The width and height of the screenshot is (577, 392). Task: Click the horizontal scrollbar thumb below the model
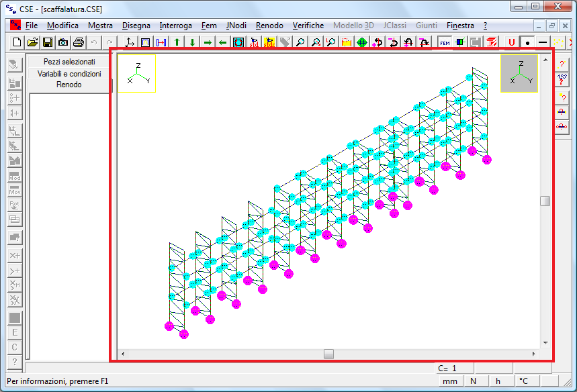click(x=328, y=354)
